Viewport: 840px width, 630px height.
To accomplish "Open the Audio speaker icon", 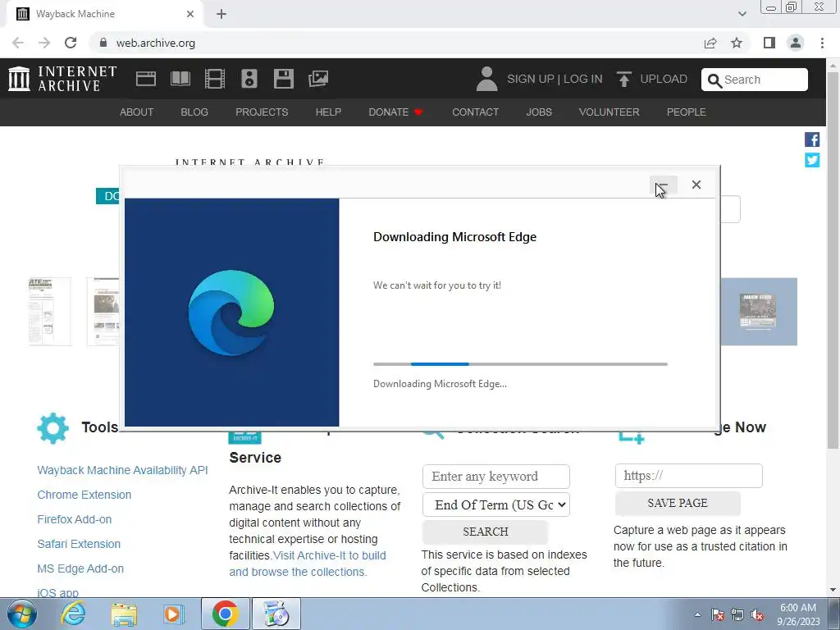I will click(249, 79).
